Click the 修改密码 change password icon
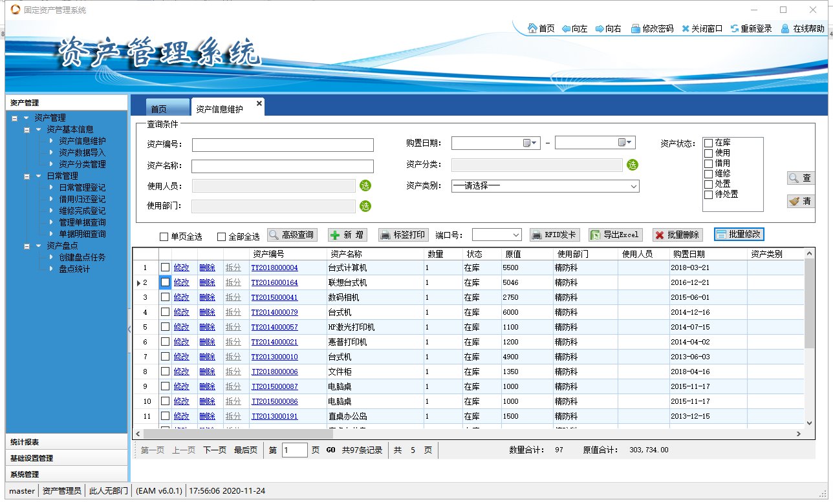833x504 pixels. (x=636, y=28)
